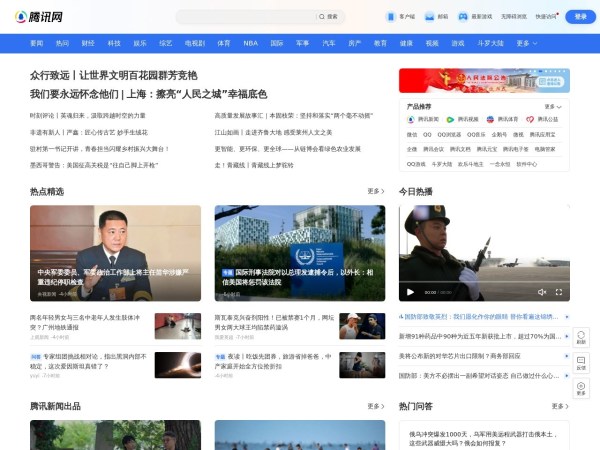The width and height of the screenshot is (600, 450).
Task: Toggle fullscreen on the video player
Action: tap(559, 292)
